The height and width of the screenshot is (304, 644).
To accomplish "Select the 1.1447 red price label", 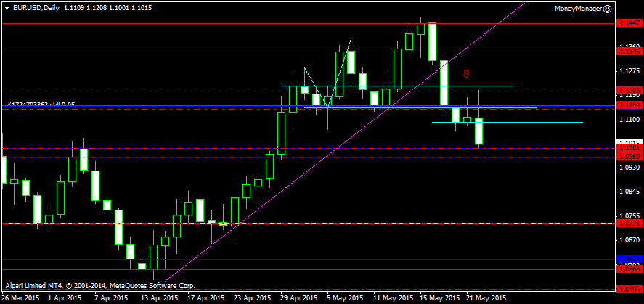I will click(x=629, y=24).
